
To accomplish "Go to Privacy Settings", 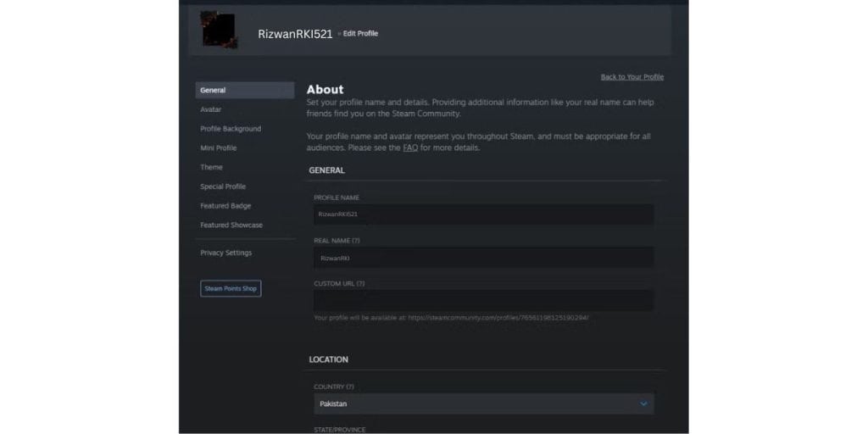I will pyautogui.click(x=225, y=253).
